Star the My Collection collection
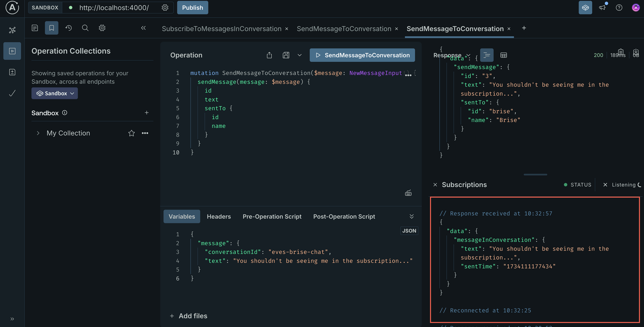644x327 pixels. [131, 133]
